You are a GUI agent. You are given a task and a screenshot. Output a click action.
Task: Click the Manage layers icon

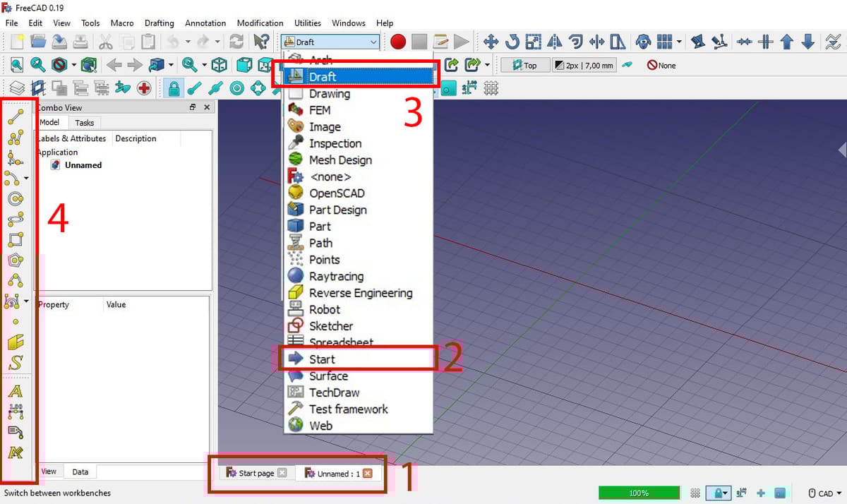click(x=17, y=88)
